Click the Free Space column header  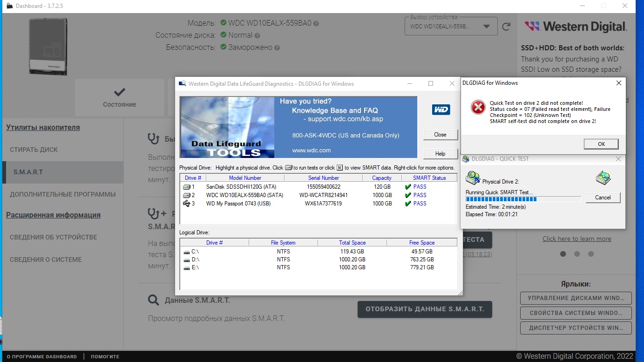click(x=421, y=243)
